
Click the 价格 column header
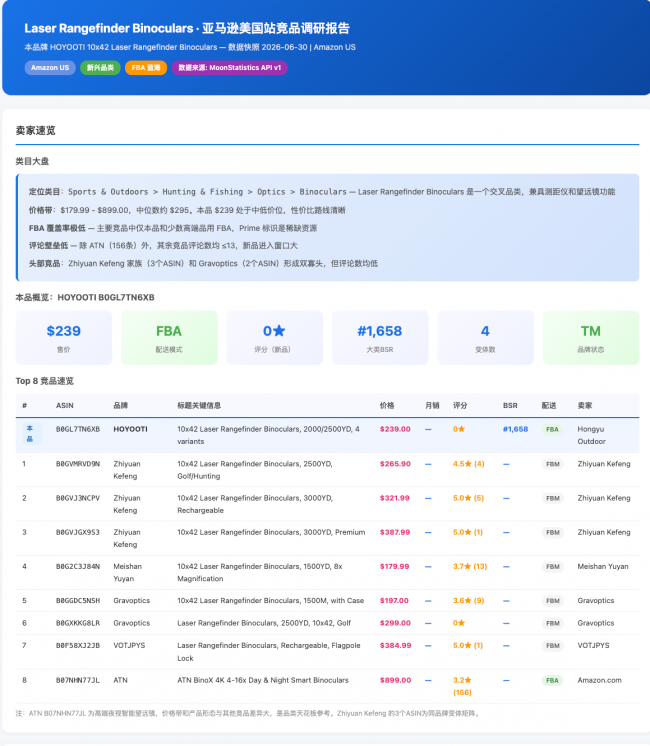coord(387,405)
